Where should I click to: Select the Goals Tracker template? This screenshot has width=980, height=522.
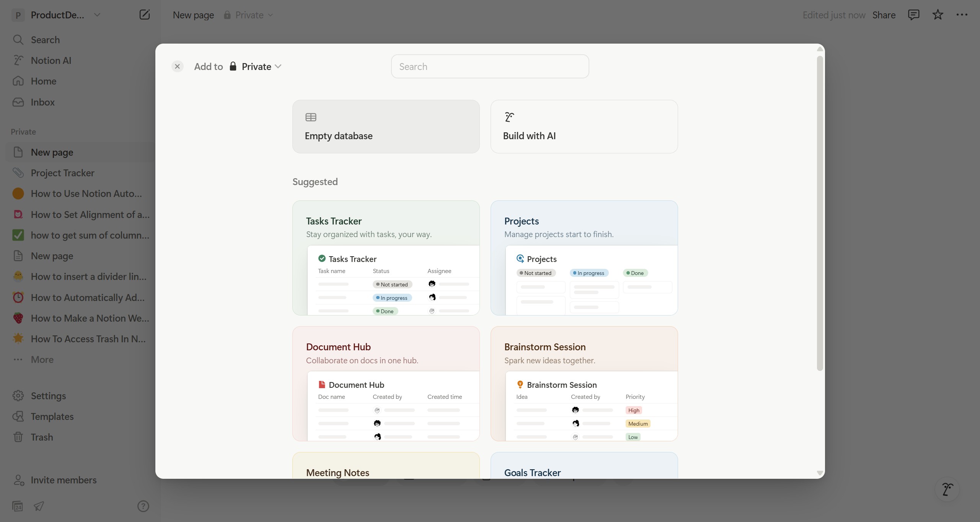coord(584,466)
